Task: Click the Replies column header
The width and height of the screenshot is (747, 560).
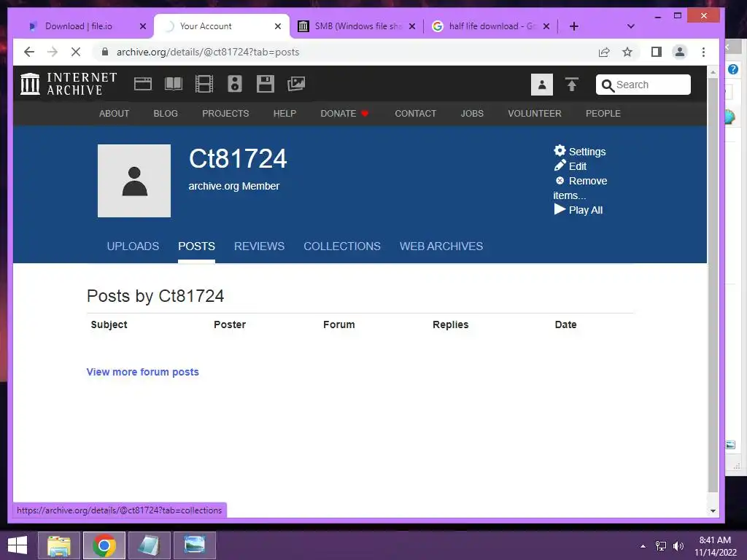Action: pyautogui.click(x=451, y=324)
